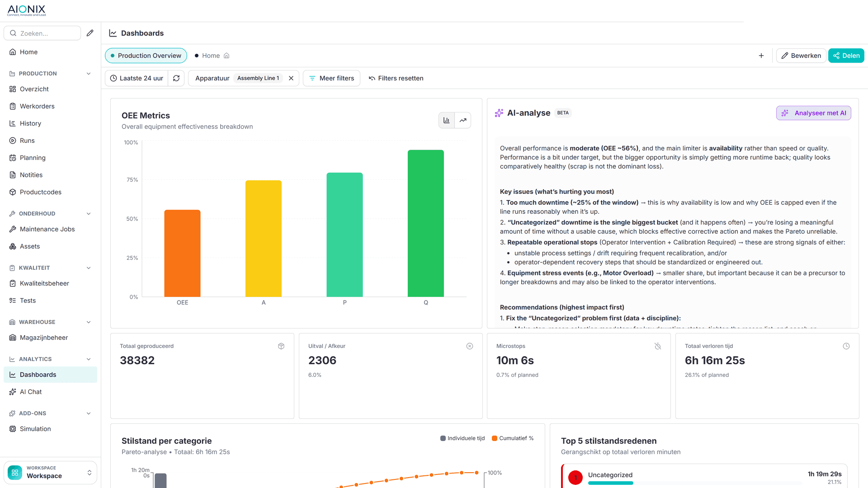Click the green Q bar in chart

(426, 223)
